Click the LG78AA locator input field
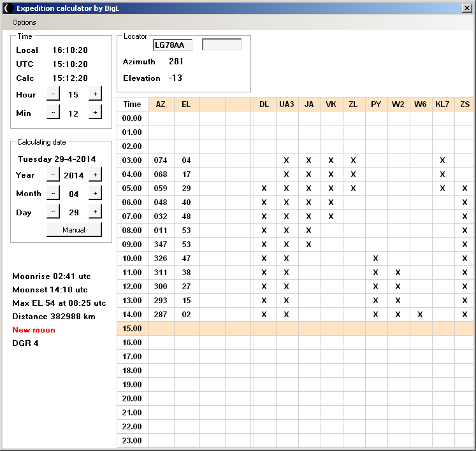 click(x=172, y=45)
